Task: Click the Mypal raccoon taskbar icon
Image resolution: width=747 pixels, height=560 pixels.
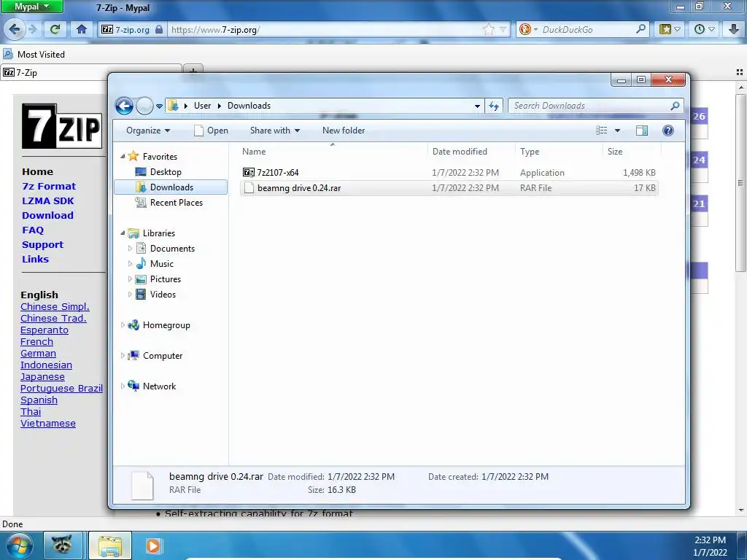Action: click(63, 545)
